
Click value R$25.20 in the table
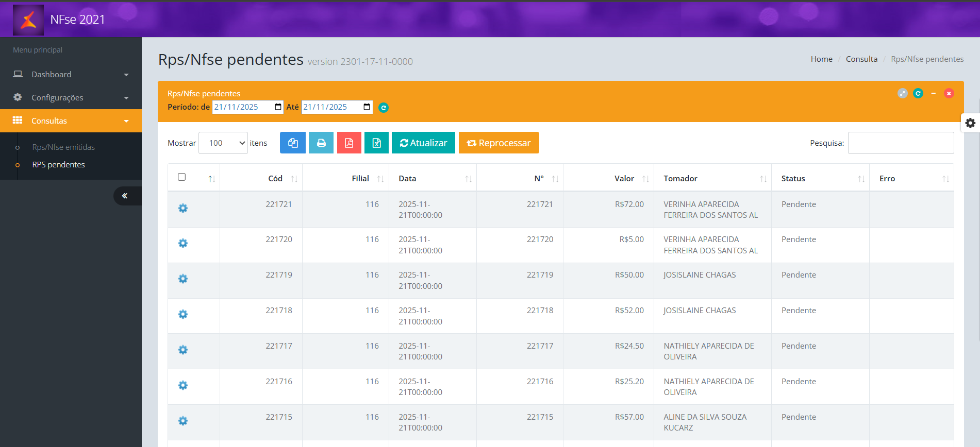tap(629, 382)
